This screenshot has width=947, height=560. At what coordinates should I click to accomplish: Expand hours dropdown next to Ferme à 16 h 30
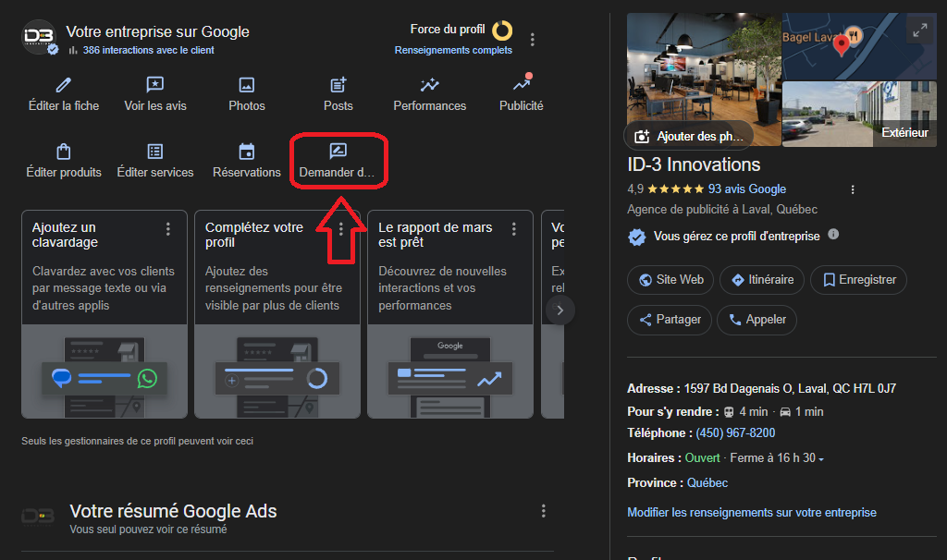tap(821, 459)
